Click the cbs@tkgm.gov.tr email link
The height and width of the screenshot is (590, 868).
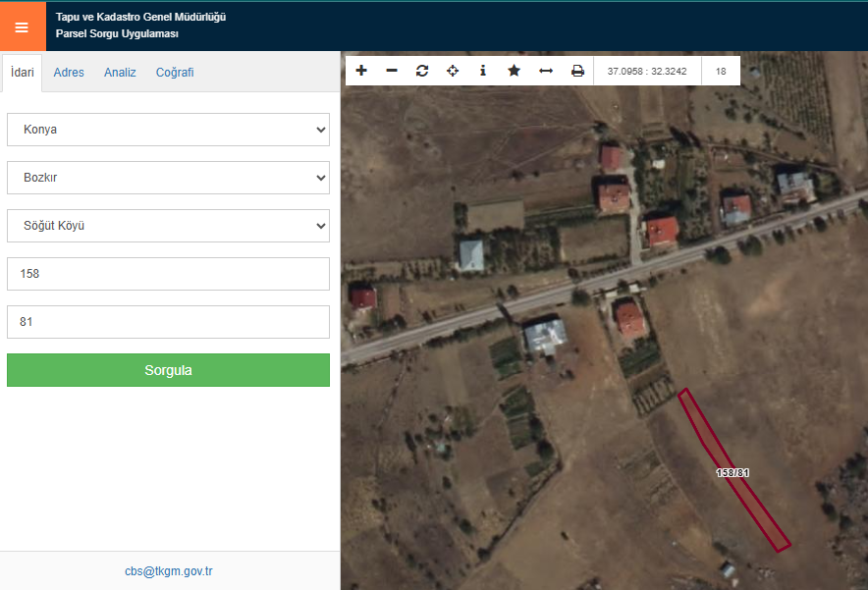click(x=169, y=571)
